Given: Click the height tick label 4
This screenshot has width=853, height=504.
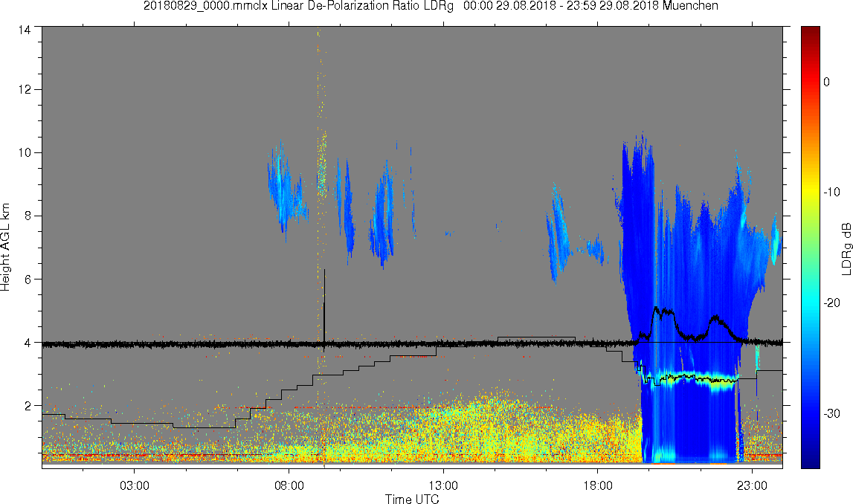Looking at the screenshot, I should point(28,343).
